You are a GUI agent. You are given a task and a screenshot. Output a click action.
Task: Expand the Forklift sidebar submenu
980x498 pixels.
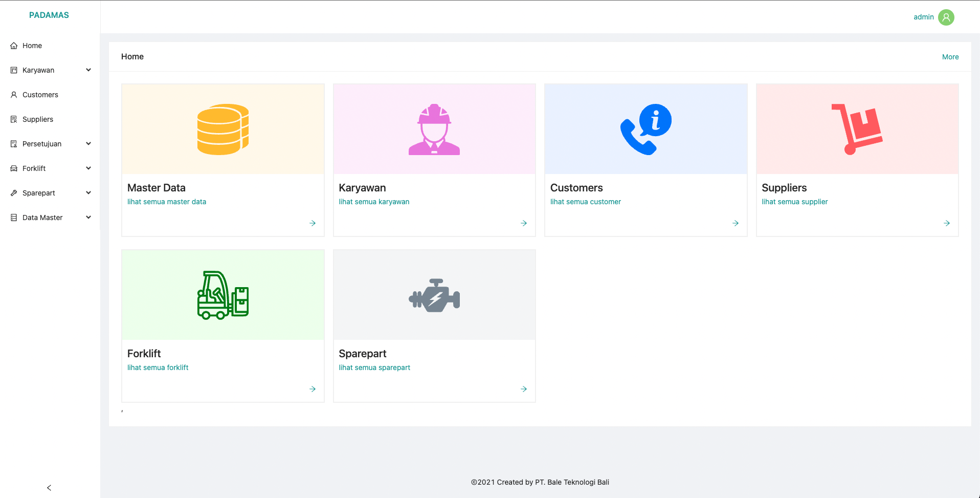(88, 168)
